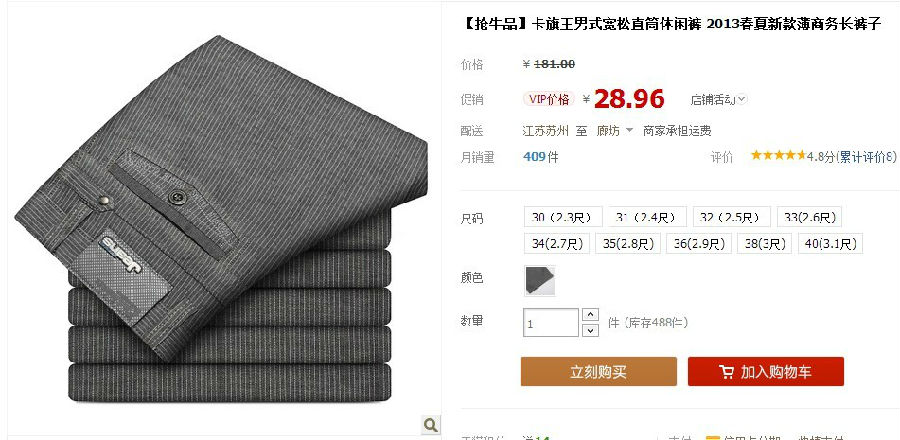Increase quantity with the up arrow

click(590, 315)
